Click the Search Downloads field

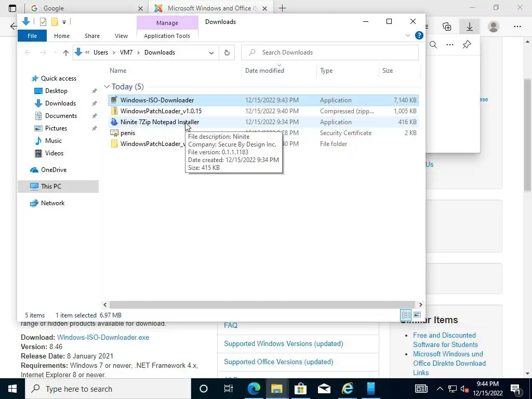tap(330, 52)
